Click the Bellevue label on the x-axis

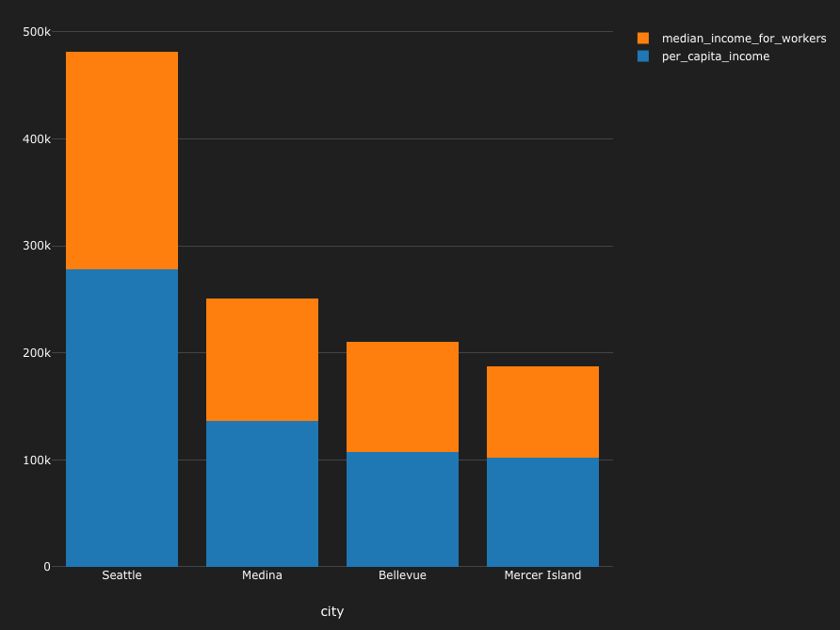pyautogui.click(x=402, y=575)
